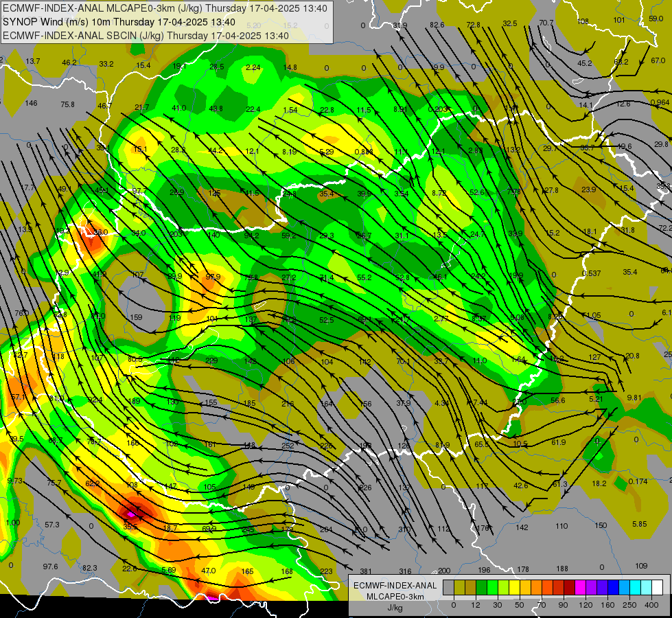This screenshot has height=618, width=672.
Task: Click the SBCIN value 9.73 on map
Action: 15,481
